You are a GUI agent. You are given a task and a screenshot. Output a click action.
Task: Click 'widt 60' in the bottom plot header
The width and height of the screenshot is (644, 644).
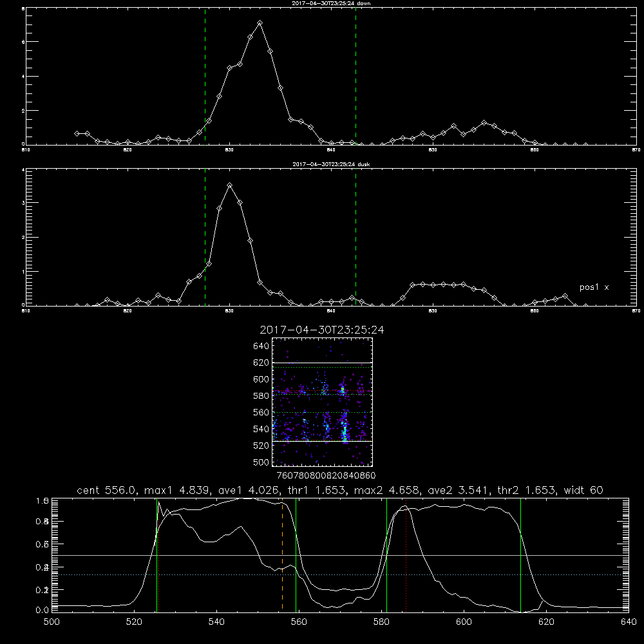click(583, 490)
